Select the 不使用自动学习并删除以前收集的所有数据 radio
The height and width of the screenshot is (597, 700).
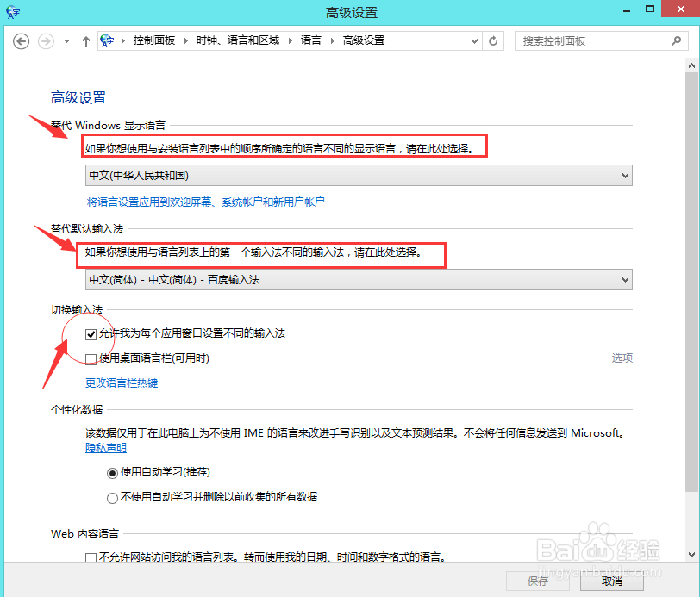(112, 497)
